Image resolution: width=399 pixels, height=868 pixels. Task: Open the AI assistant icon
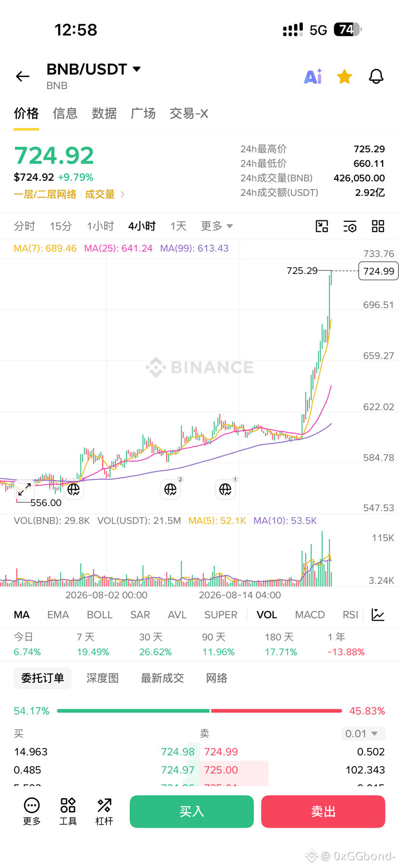(x=313, y=76)
